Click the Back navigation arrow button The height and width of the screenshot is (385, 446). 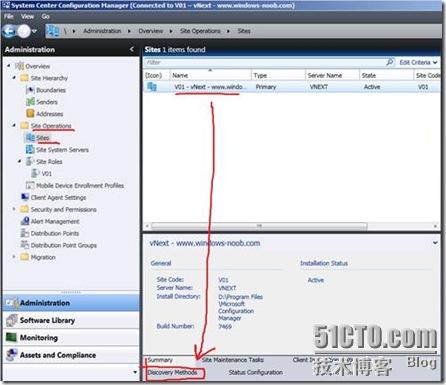click(9, 31)
